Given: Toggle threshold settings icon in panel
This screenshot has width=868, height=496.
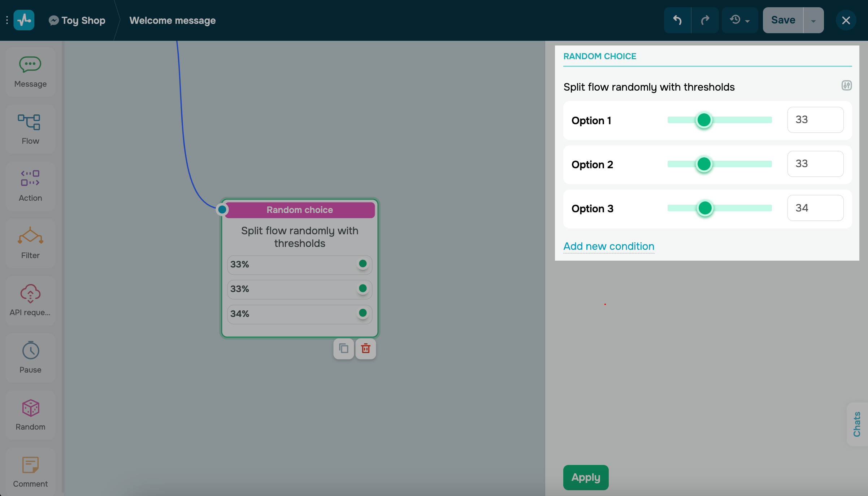Looking at the screenshot, I should point(846,86).
